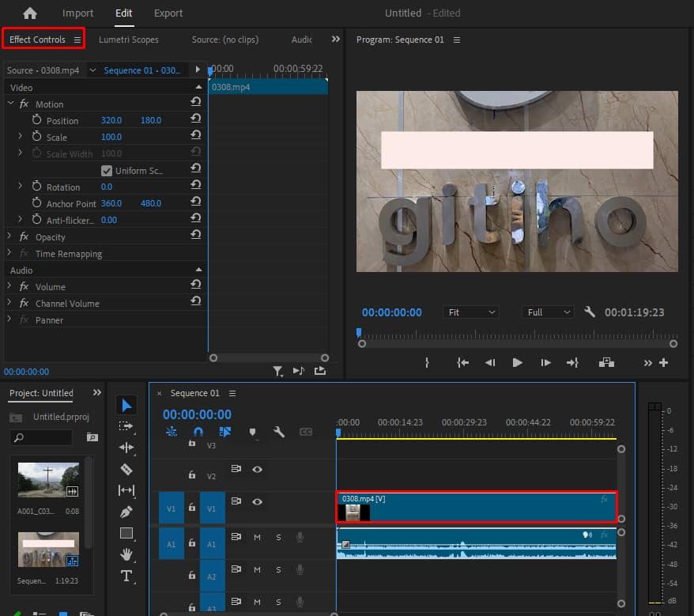694x616 pixels.
Task: Open the Fit zoom level dropdown
Action: 470,312
